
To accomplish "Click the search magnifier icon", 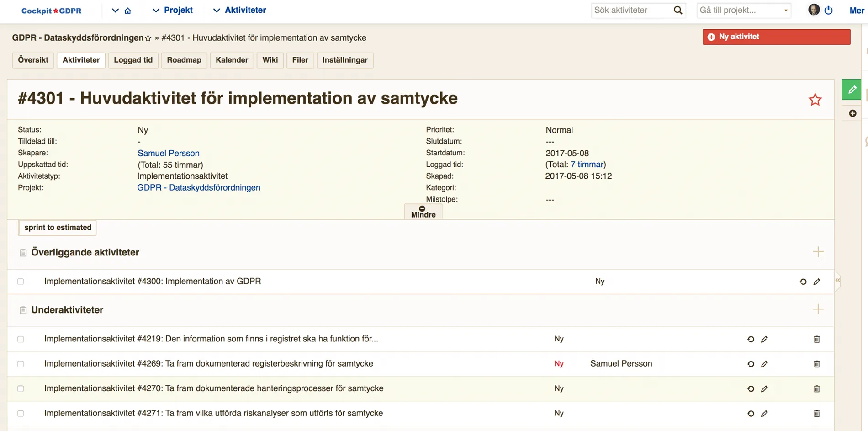I will click(677, 10).
